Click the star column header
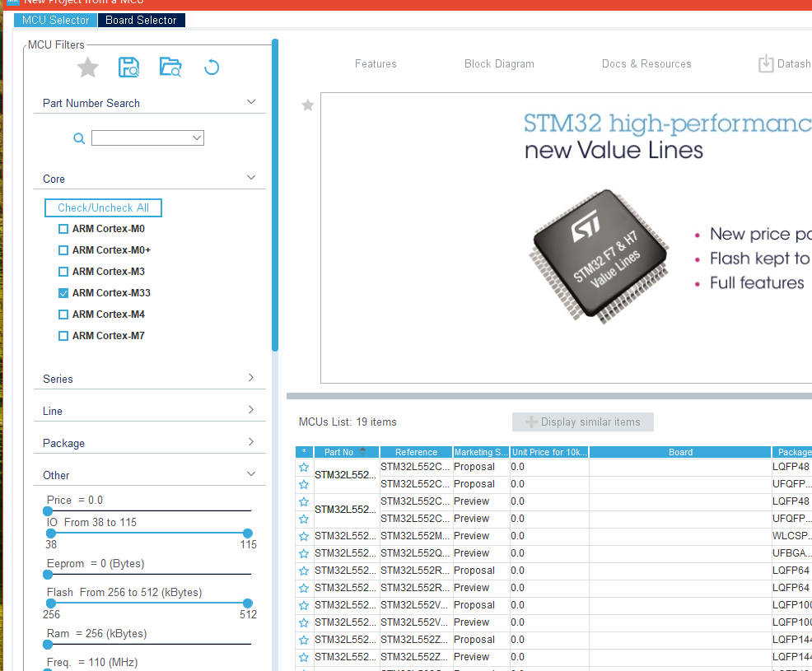Screen dimensions: 812x671 pos(304,452)
